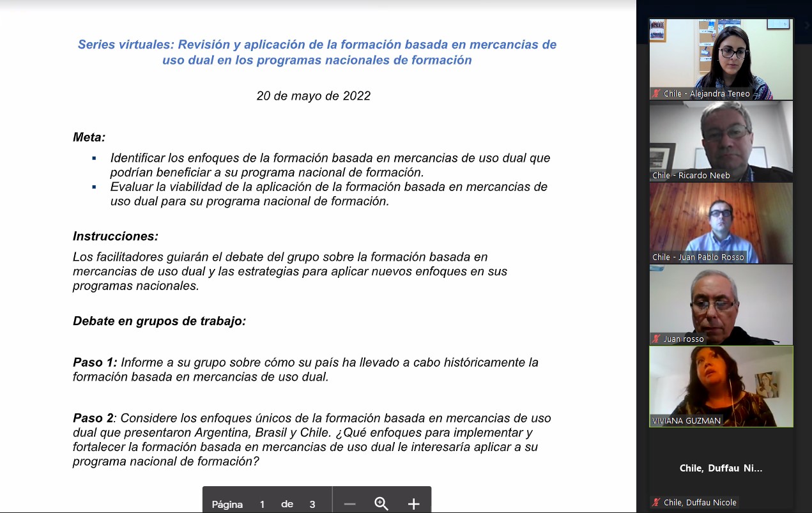The width and height of the screenshot is (812, 513).
Task: Click the zoom out minus icon
Action: pos(349,504)
